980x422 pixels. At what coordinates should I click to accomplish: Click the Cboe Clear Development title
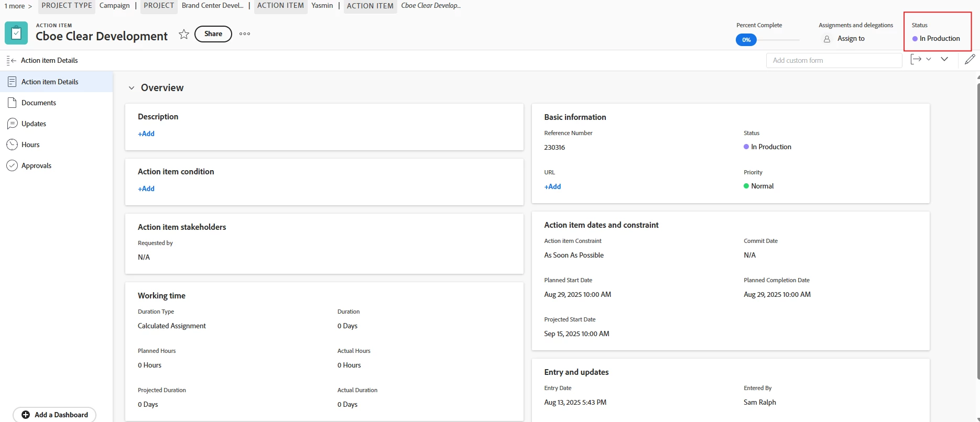[102, 36]
